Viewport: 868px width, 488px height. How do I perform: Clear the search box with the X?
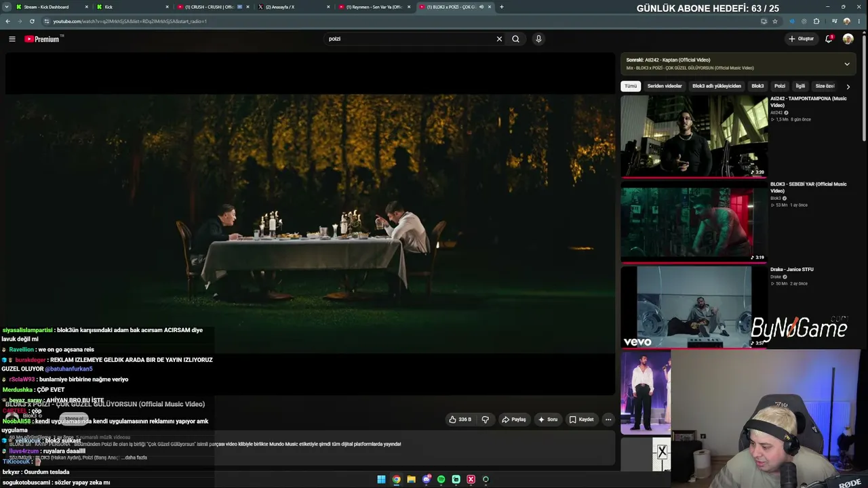click(x=499, y=39)
